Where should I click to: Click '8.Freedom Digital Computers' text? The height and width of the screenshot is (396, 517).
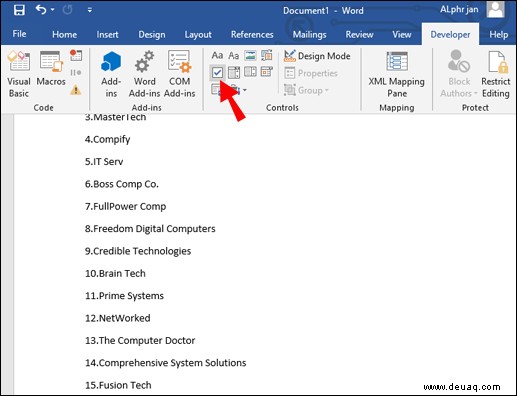[x=150, y=229]
